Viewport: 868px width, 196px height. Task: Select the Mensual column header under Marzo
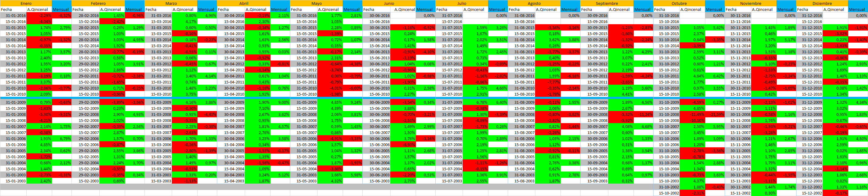[x=207, y=9]
